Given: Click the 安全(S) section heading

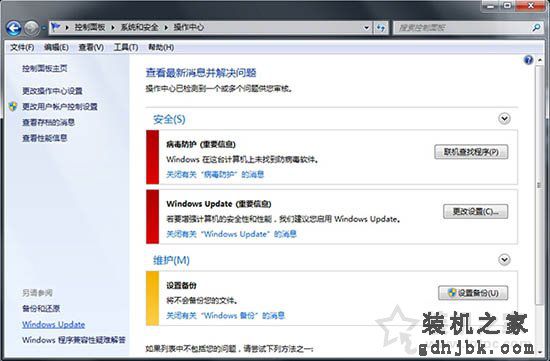Looking at the screenshot, I should (169, 119).
